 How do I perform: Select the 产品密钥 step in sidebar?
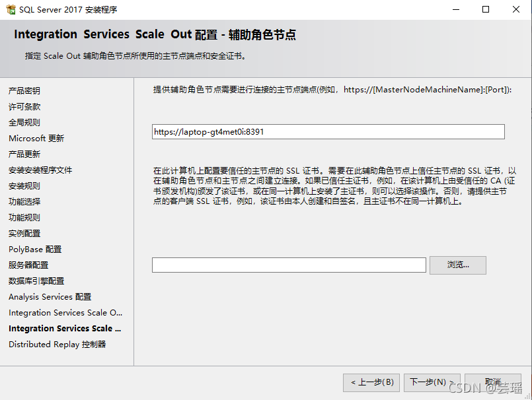pyautogui.click(x=24, y=91)
